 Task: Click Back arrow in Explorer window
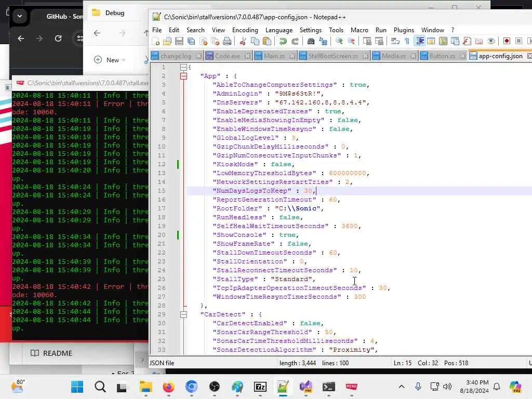click(97, 33)
